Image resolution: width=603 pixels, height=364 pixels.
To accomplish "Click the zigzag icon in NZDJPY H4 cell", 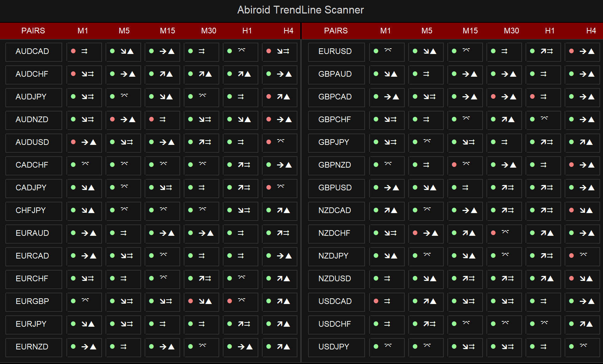I will coord(583,255).
